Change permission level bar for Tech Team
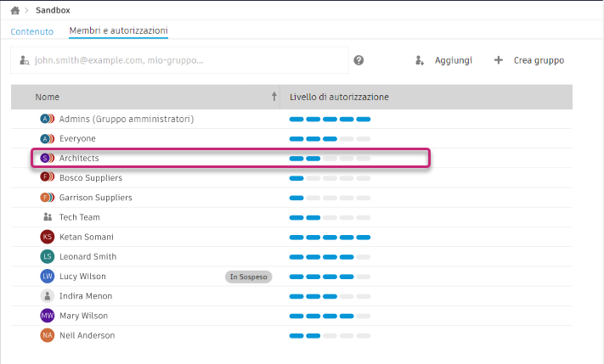Viewport: 604px width, 364px height. 330,218
